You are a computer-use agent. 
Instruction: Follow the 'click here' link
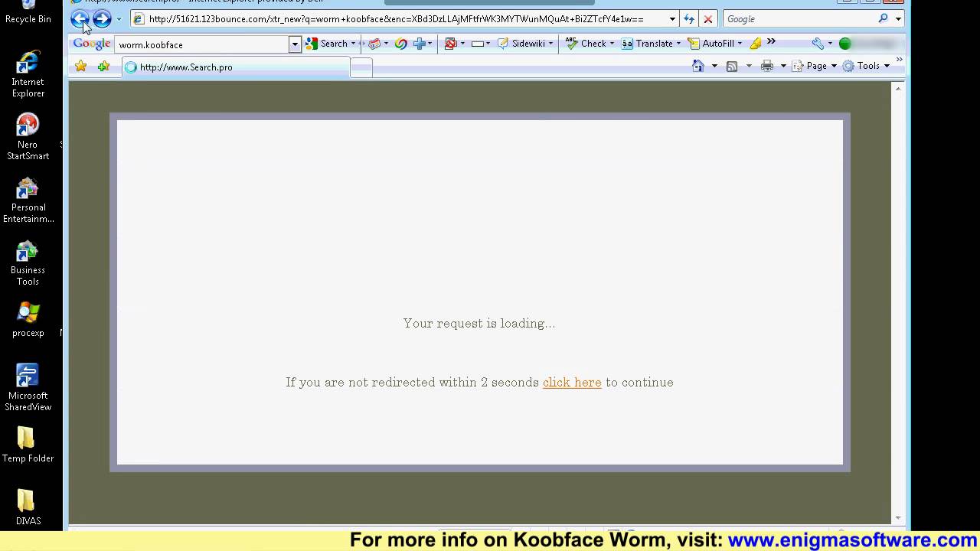572,383
